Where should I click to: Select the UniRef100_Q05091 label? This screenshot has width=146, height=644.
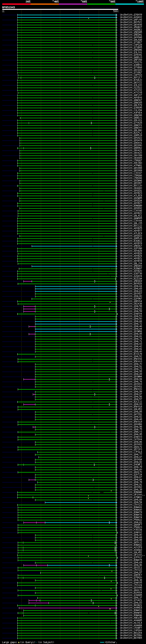pos(131,55)
